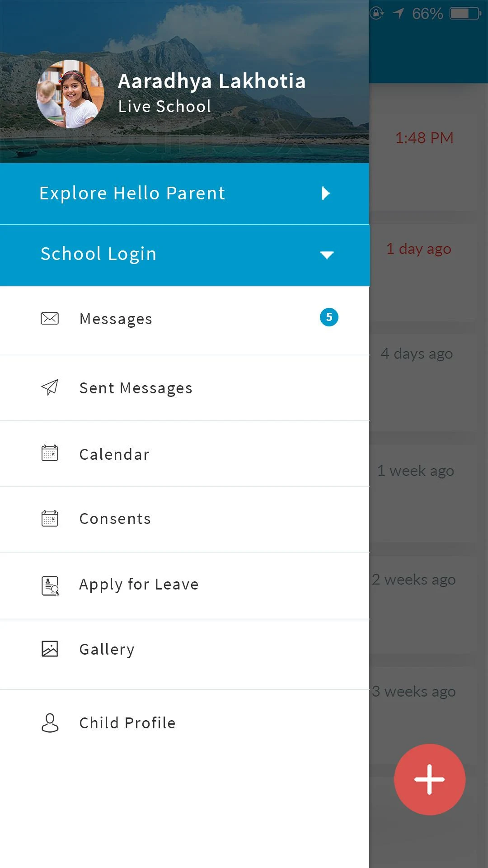Image resolution: width=488 pixels, height=868 pixels.
Task: Click the unread messages badge showing 5
Action: [329, 317]
